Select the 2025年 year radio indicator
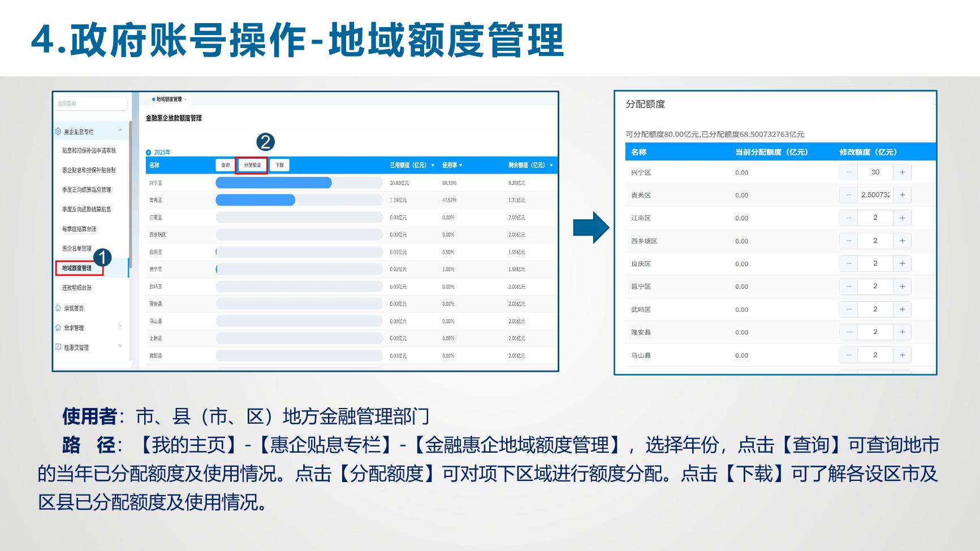980x551 pixels. click(x=149, y=153)
